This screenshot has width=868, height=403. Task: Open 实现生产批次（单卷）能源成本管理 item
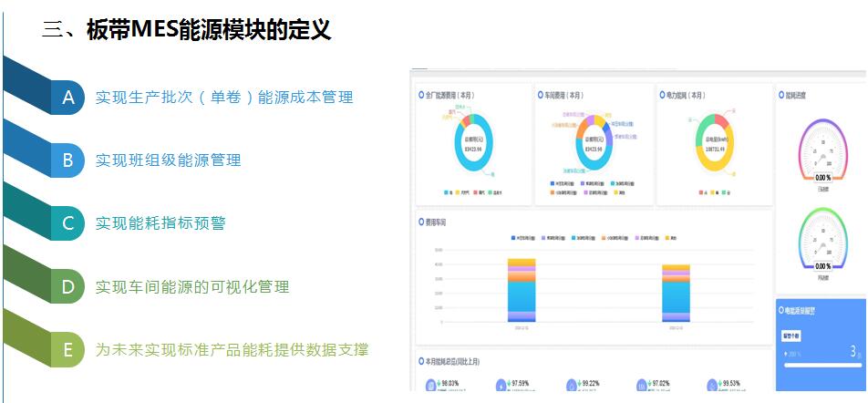coord(223,97)
